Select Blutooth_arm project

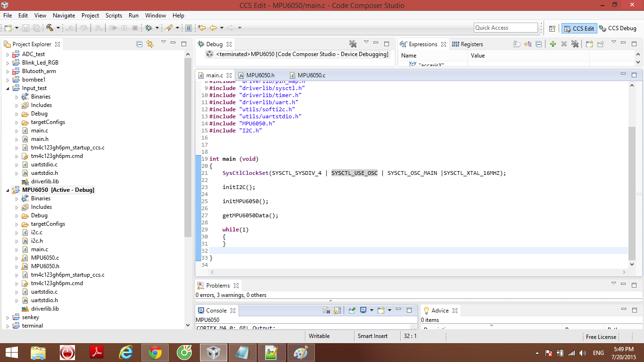pos(39,71)
